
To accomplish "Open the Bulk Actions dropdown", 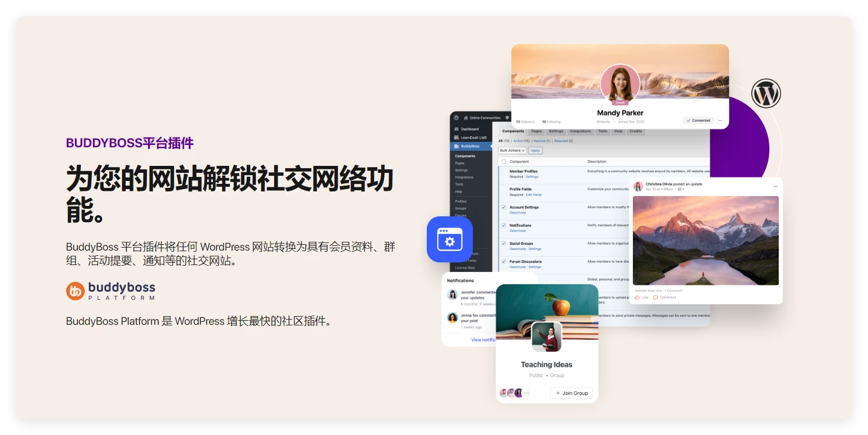I will pos(513,150).
